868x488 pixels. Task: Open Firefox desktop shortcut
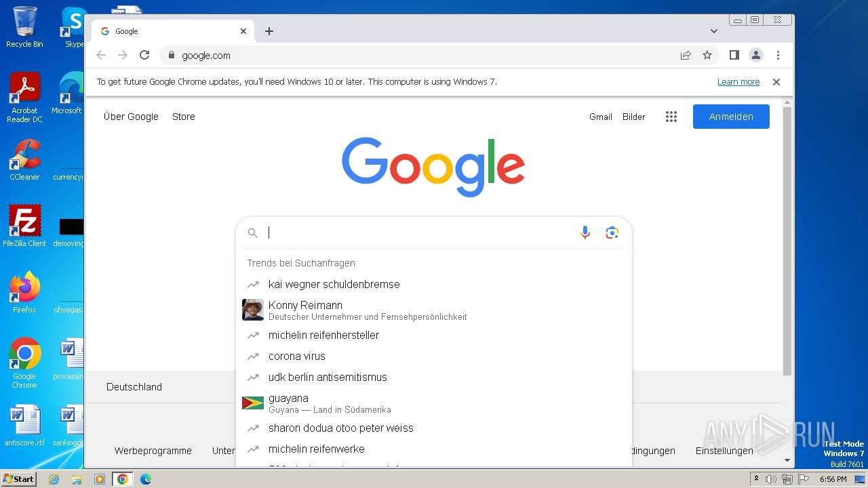click(x=24, y=293)
